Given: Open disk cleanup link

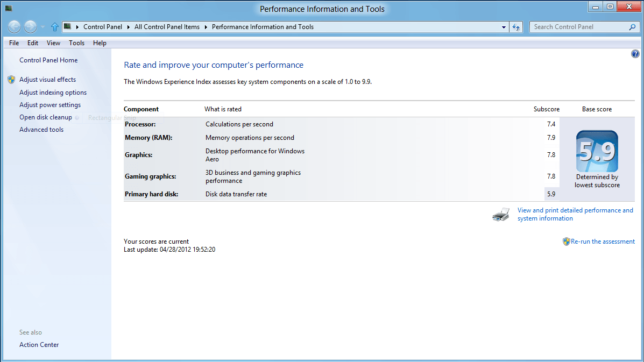Looking at the screenshot, I should click(x=46, y=117).
